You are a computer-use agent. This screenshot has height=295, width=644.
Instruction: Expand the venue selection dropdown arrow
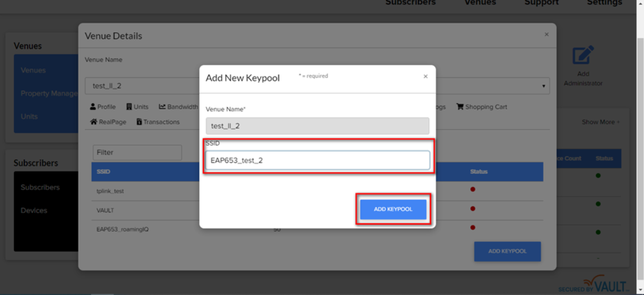coord(544,86)
